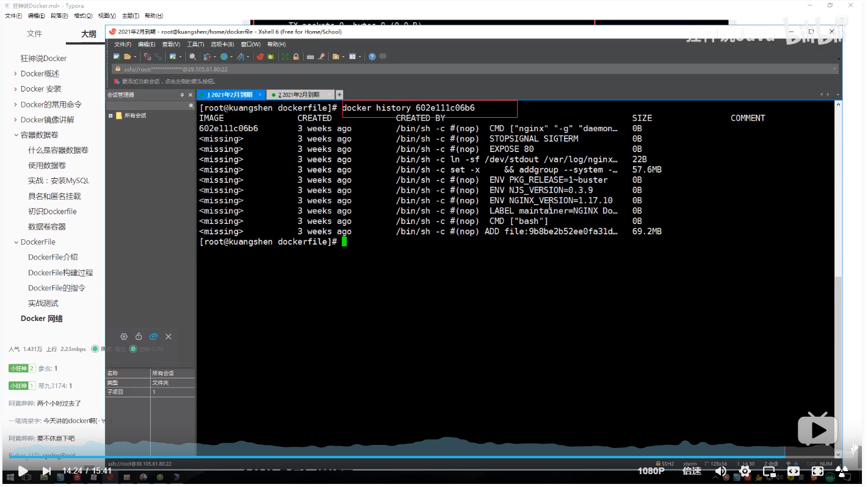Screen dimensions: 868x487
Task: Click the pin icon on session manager panel
Action: tap(182, 95)
